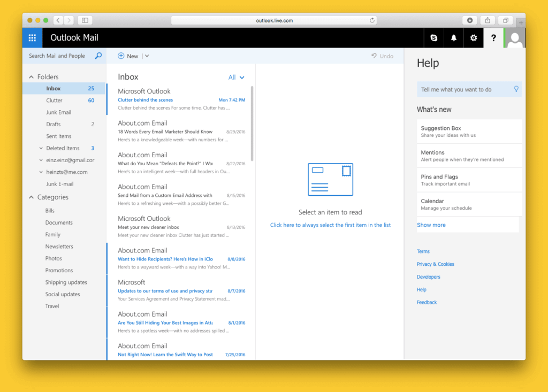Click the lightbulb icon in help search

coord(516,89)
